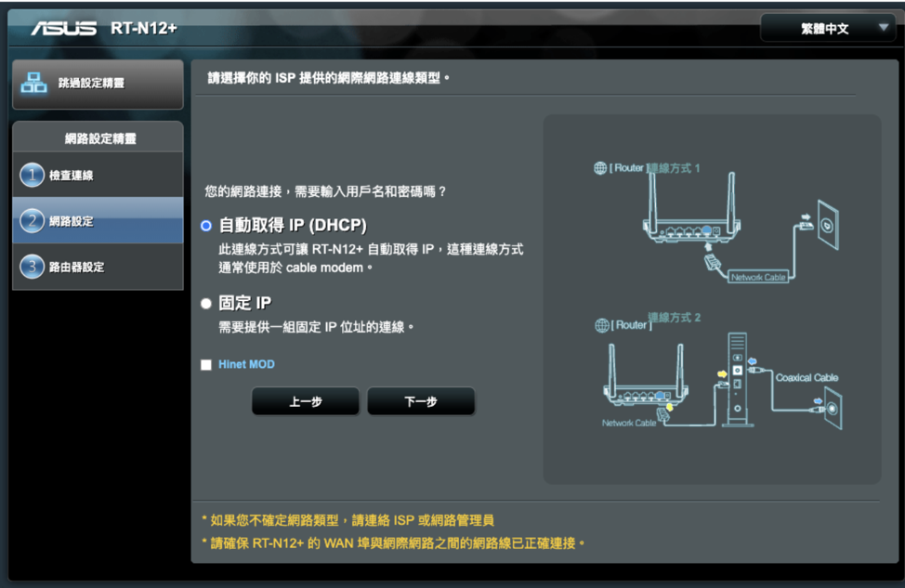Click the 連線方式 1 label
Viewport: 905px width, 588px height.
(673, 168)
